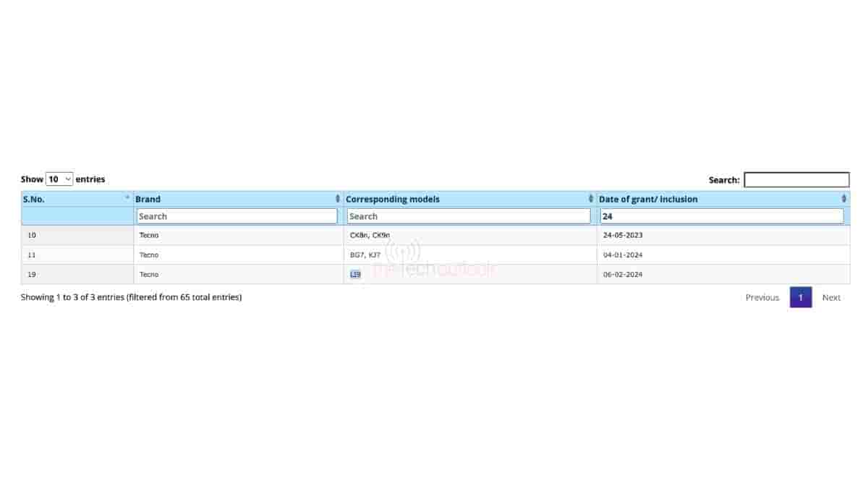
Task: Click the highlighted LI9 model entry
Action: 355,275
